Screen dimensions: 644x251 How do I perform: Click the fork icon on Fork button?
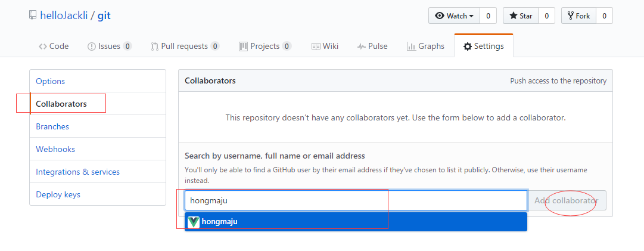(x=571, y=16)
